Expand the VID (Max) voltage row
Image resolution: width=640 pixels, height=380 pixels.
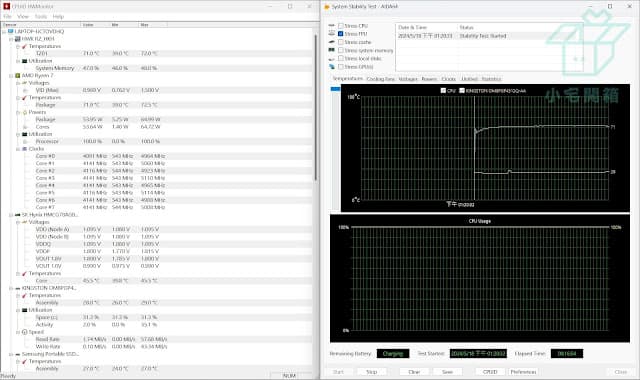pos(25,90)
